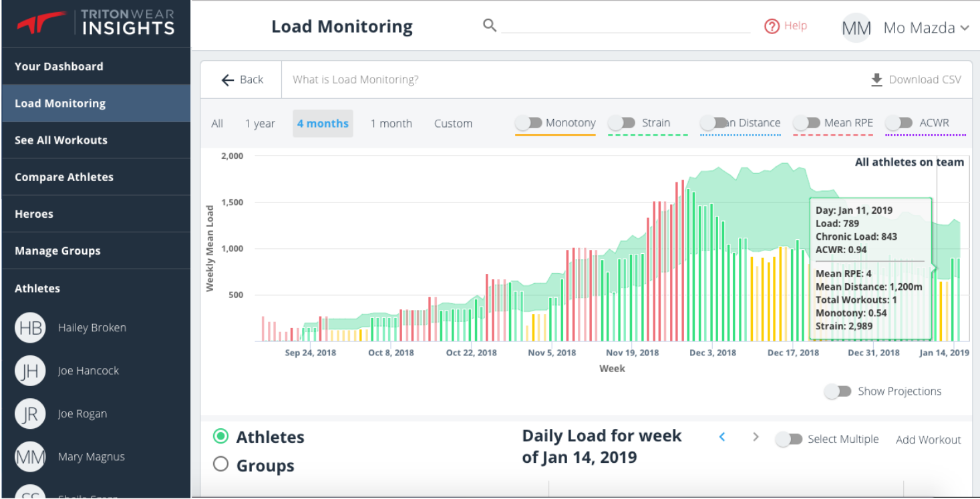Toggle the ACWR overlay switch
The width and height of the screenshot is (980, 499).
click(899, 123)
